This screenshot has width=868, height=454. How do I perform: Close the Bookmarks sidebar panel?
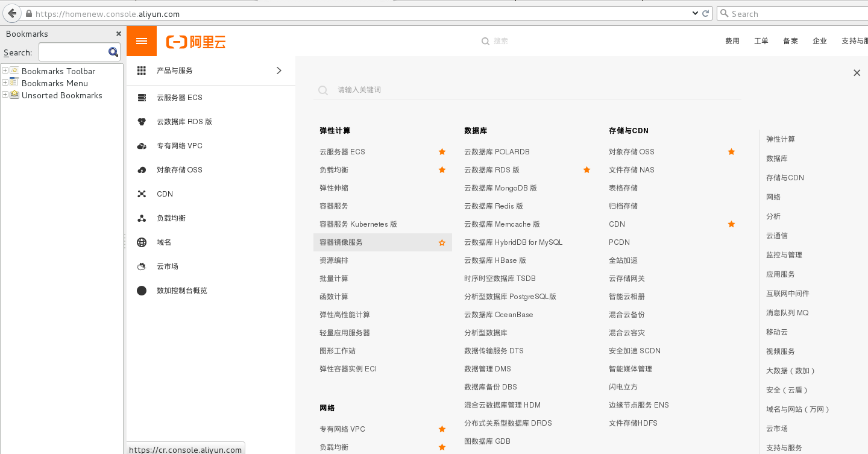pyautogui.click(x=119, y=34)
